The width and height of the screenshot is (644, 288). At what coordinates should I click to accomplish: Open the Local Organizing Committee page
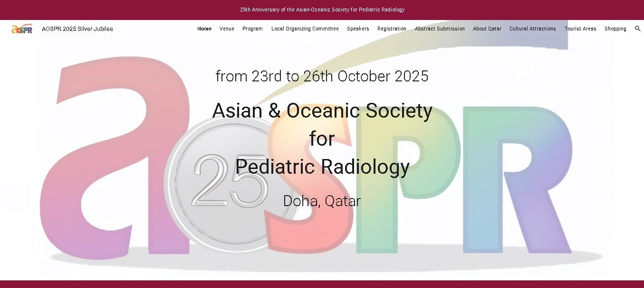click(x=305, y=29)
